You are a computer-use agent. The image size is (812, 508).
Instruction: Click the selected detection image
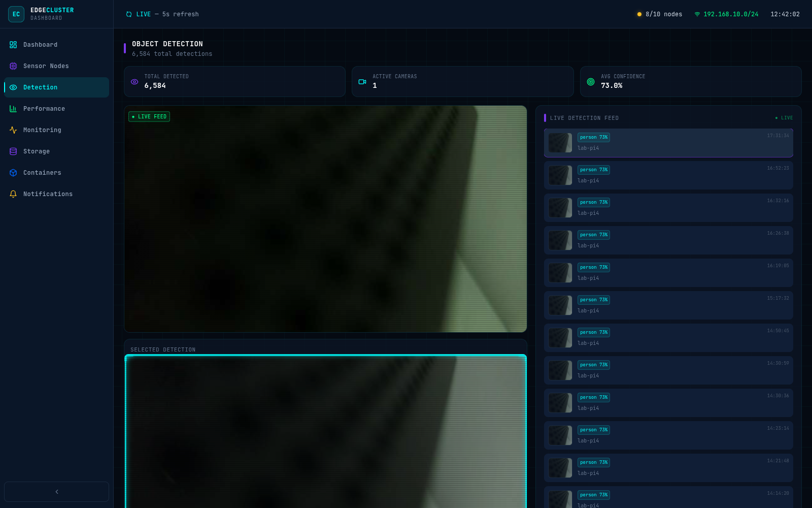pos(325,431)
